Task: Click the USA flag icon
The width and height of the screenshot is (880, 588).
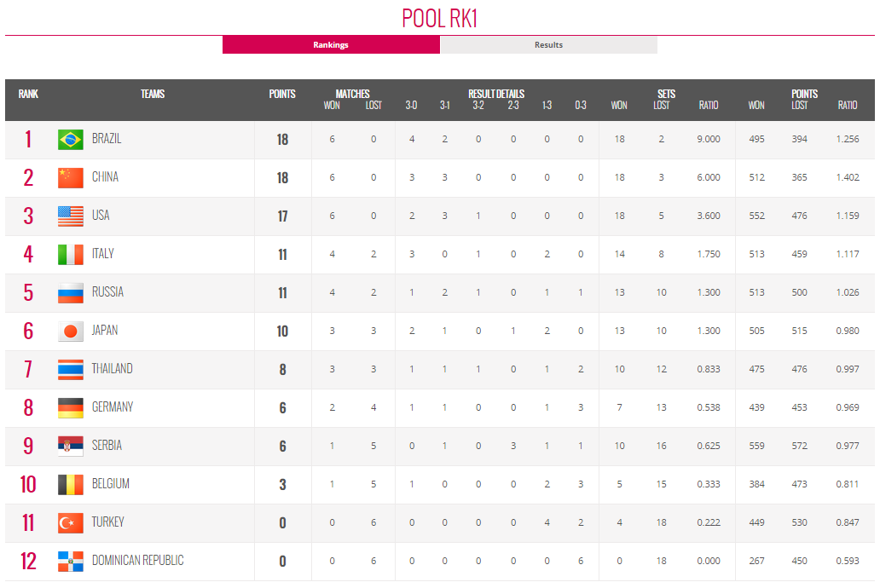Action: pos(70,216)
